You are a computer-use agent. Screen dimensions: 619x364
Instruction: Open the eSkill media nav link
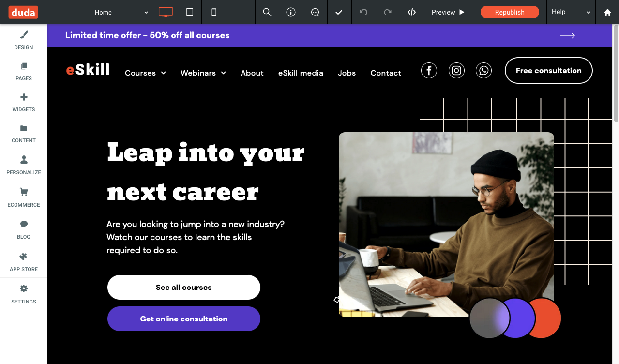[301, 73]
